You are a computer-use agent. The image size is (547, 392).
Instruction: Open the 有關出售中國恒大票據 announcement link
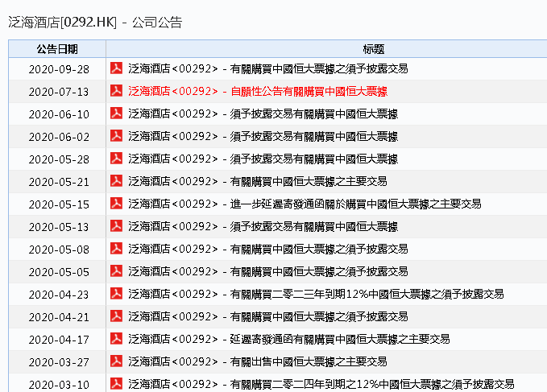(258, 361)
